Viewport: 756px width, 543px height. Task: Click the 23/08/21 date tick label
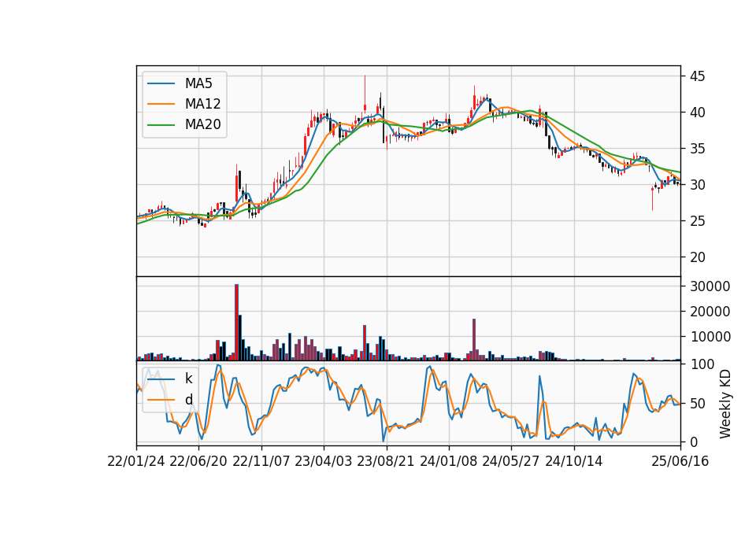(x=386, y=461)
